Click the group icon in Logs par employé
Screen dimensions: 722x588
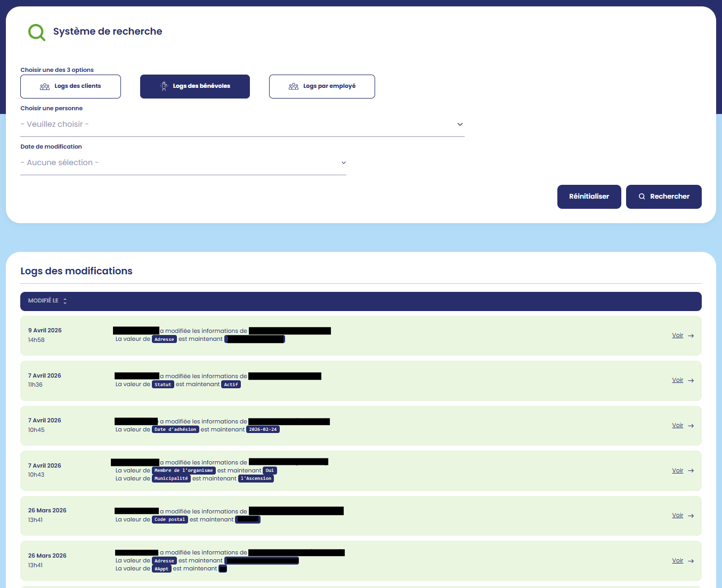pyautogui.click(x=294, y=86)
